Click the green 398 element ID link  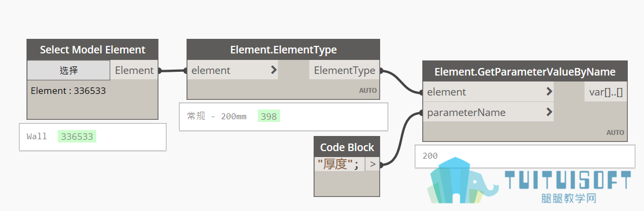[x=269, y=117]
